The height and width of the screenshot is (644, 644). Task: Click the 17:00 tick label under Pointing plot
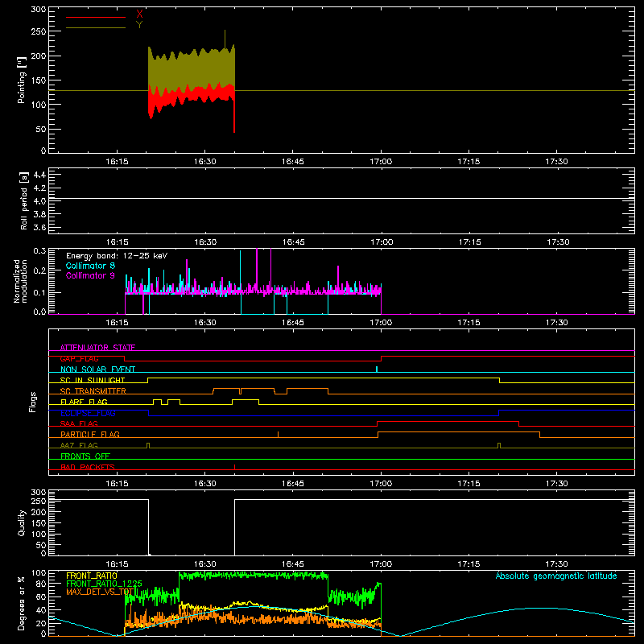381,162
